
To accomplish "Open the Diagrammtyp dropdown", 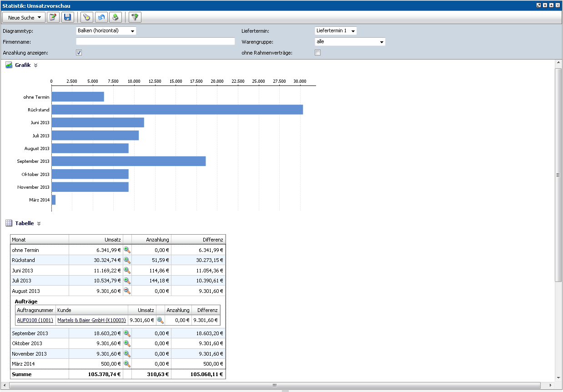I will pos(106,31).
